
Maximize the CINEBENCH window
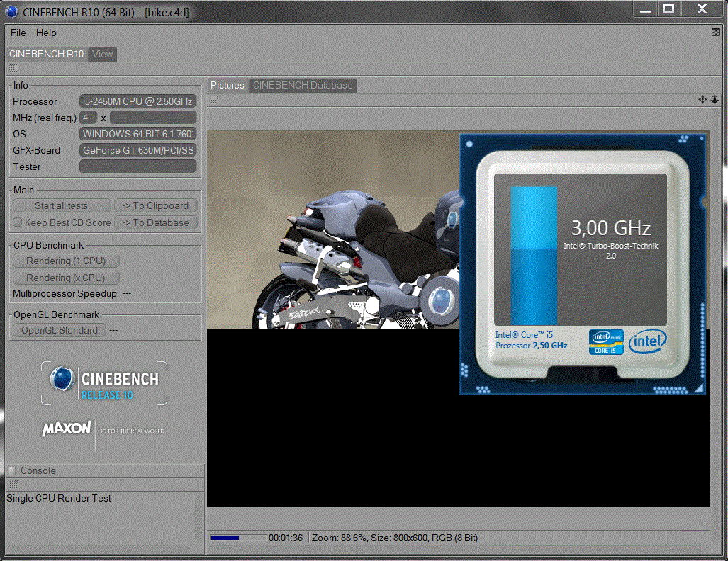coord(668,9)
